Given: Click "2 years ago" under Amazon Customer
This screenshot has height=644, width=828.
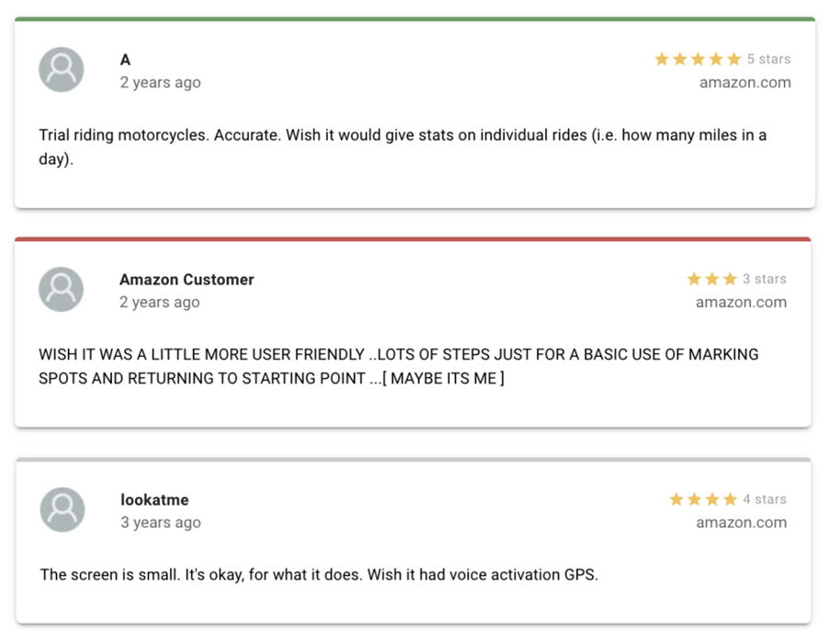Looking at the screenshot, I should click(x=160, y=302).
